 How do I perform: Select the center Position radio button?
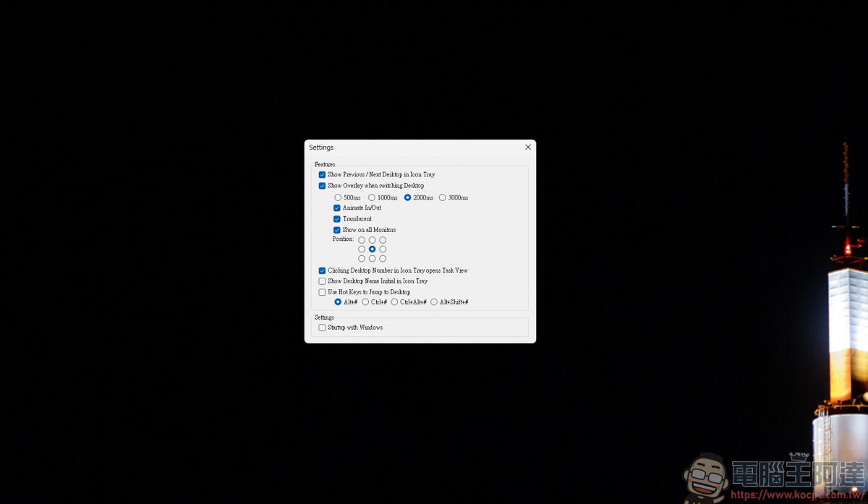[373, 249]
